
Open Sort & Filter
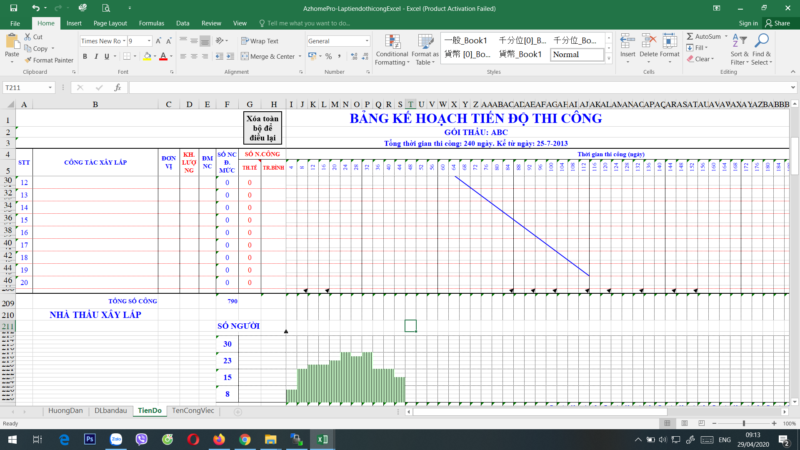click(x=739, y=49)
